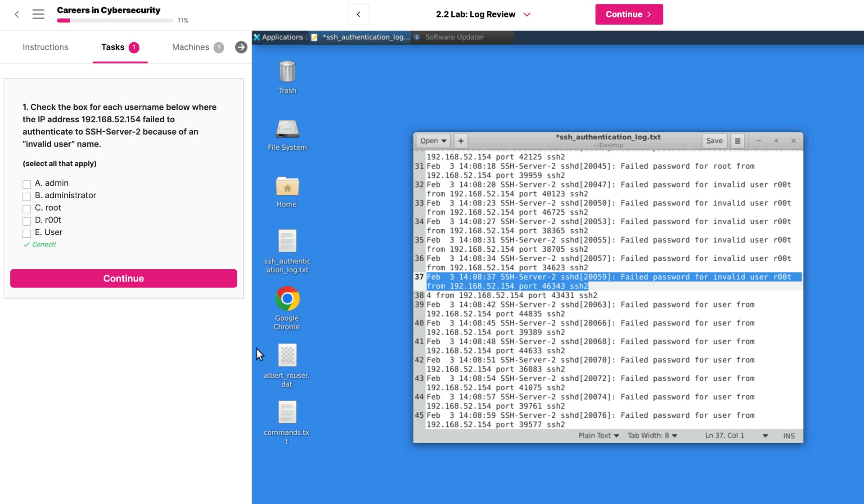Check the box for A. admin
The image size is (864, 504).
point(27,184)
